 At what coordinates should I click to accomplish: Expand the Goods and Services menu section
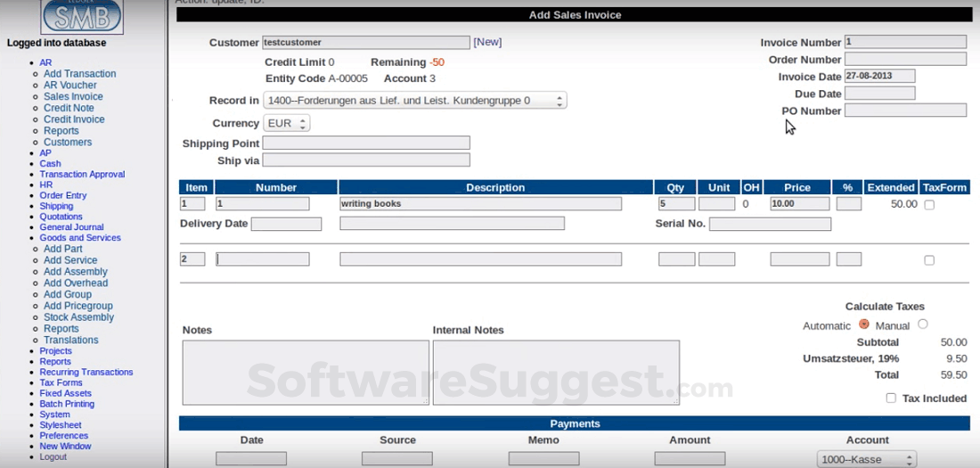[x=80, y=238]
